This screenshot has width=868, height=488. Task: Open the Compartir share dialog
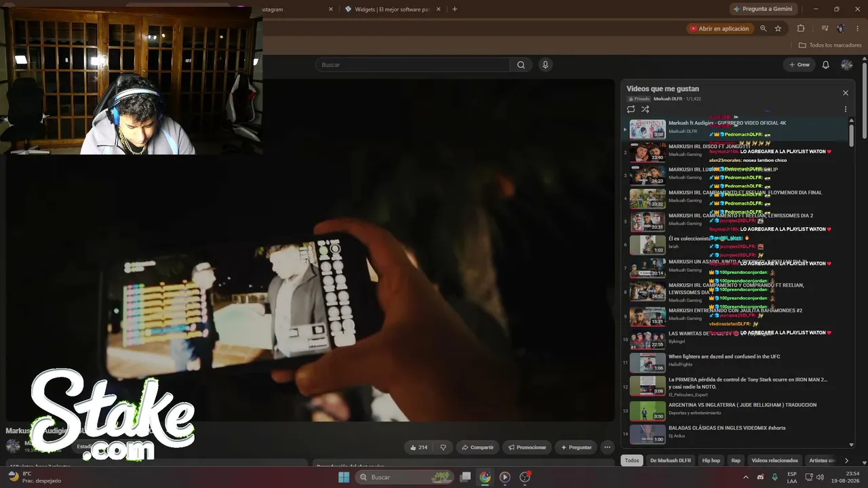point(477,447)
